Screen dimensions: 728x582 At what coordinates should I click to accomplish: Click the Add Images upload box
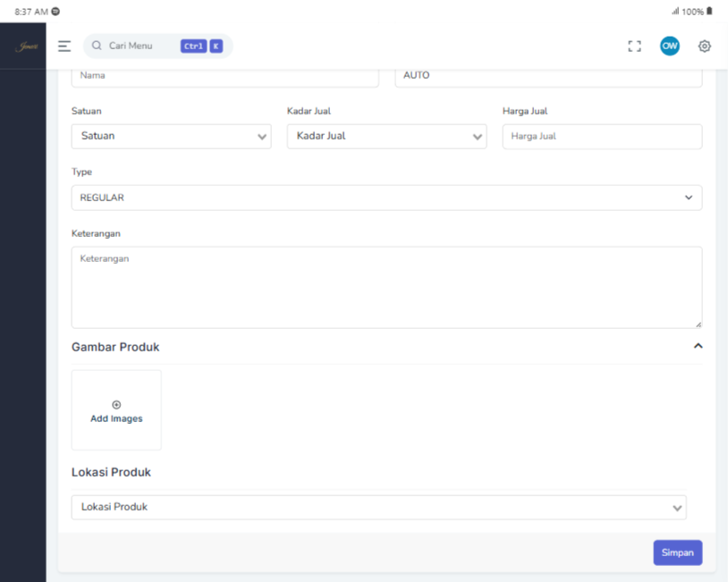coord(116,410)
